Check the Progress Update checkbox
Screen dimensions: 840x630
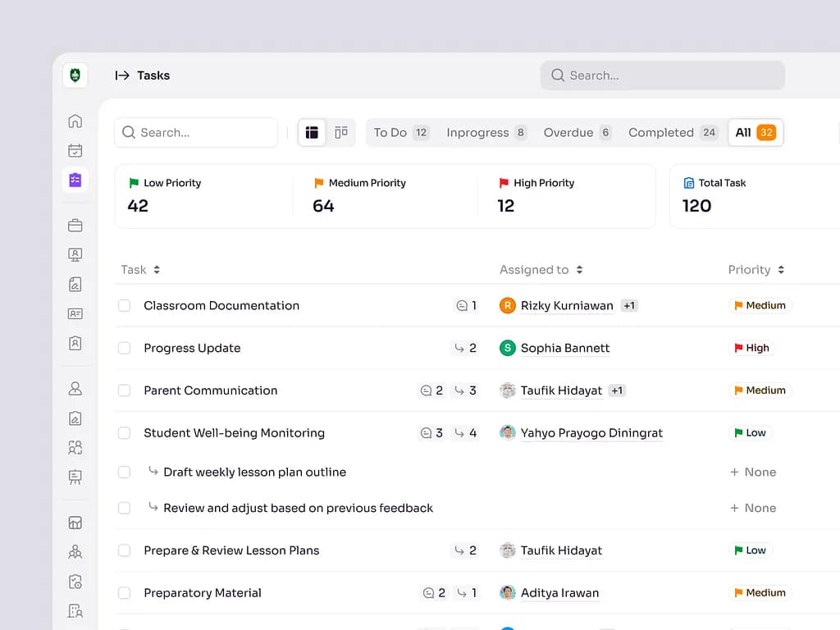(x=125, y=348)
